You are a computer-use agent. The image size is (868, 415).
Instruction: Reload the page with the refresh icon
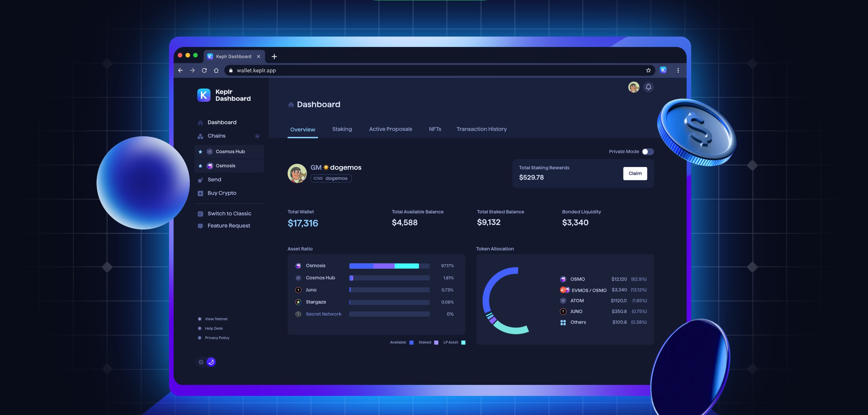(204, 70)
